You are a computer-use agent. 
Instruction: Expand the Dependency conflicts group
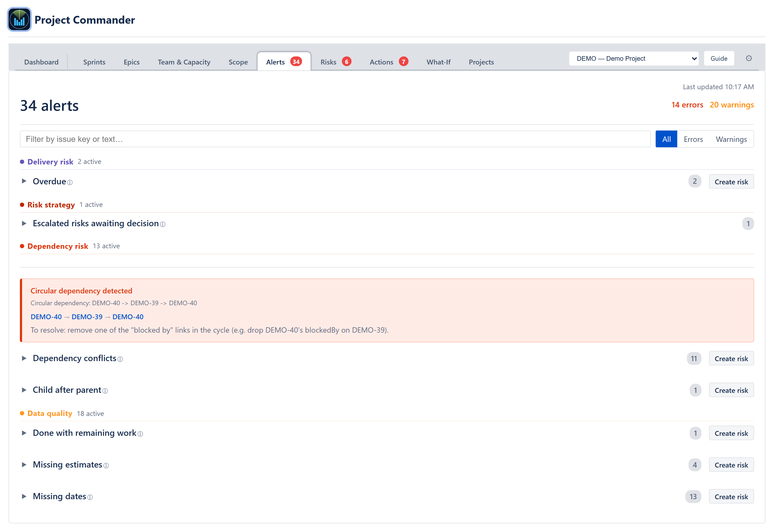tap(24, 358)
